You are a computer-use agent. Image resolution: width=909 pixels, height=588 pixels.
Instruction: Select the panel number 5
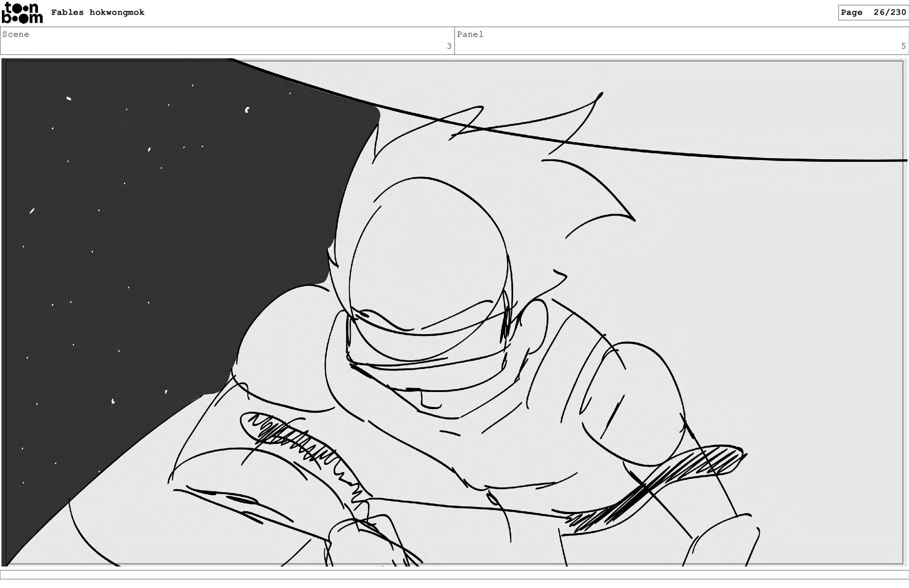tap(903, 46)
